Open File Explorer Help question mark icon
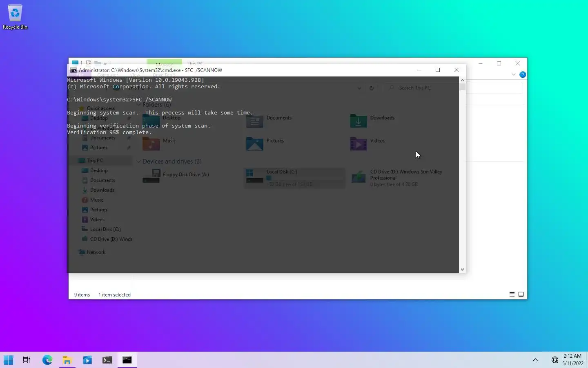588x368 pixels. tap(523, 74)
